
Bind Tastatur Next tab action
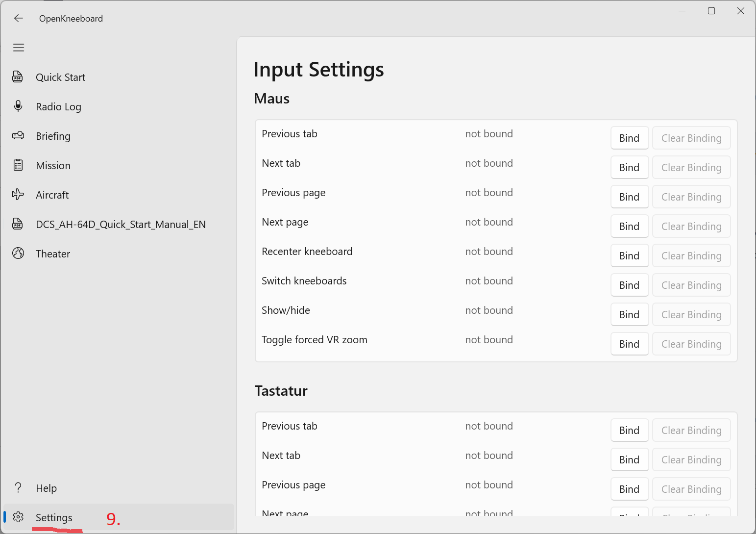630,459
